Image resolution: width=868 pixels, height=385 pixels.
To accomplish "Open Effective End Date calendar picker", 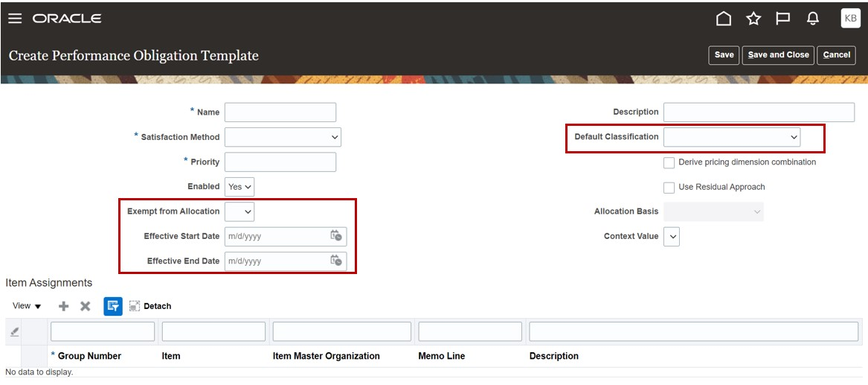I will tap(336, 261).
